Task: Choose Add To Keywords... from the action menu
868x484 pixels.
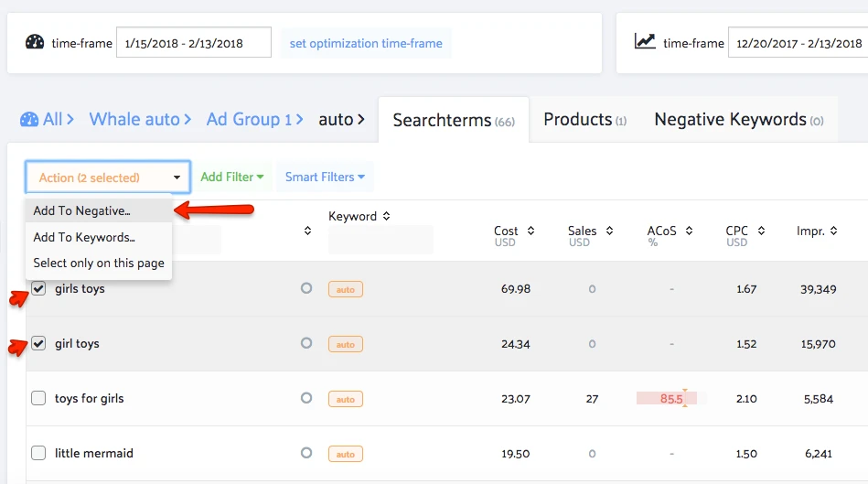Action: (99, 237)
